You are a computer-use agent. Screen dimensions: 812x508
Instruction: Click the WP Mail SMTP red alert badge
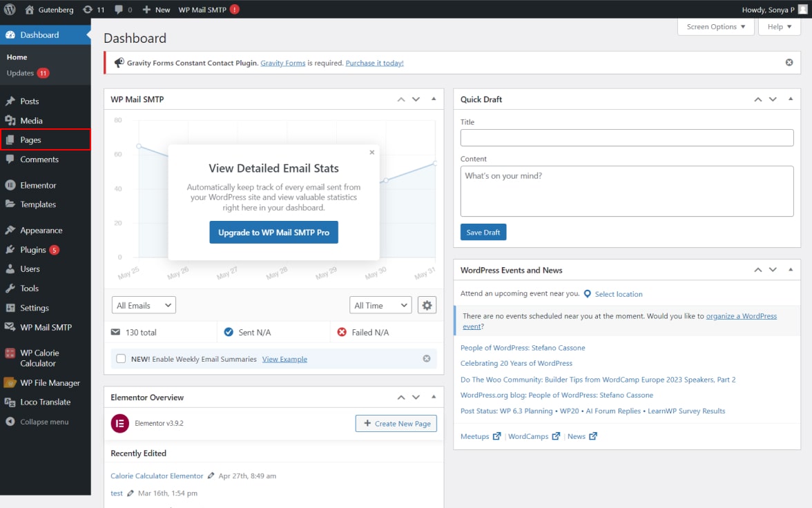(x=235, y=10)
